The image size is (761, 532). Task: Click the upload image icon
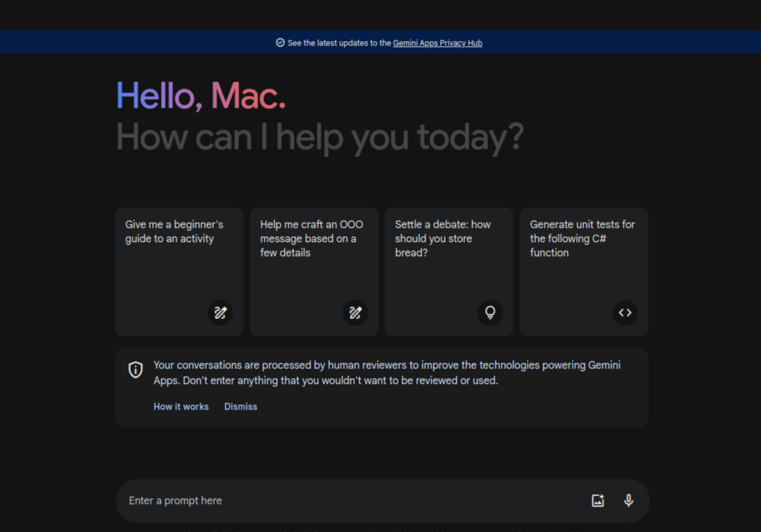[598, 500]
